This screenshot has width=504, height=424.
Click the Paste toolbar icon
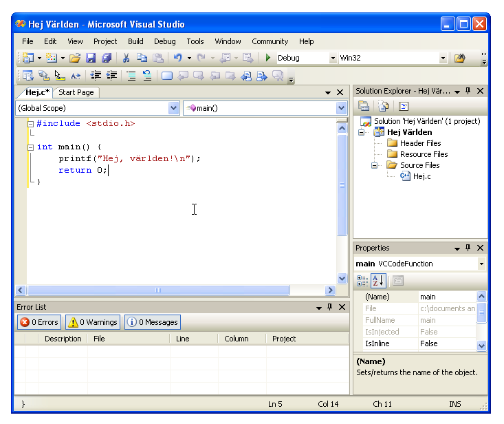[158, 58]
